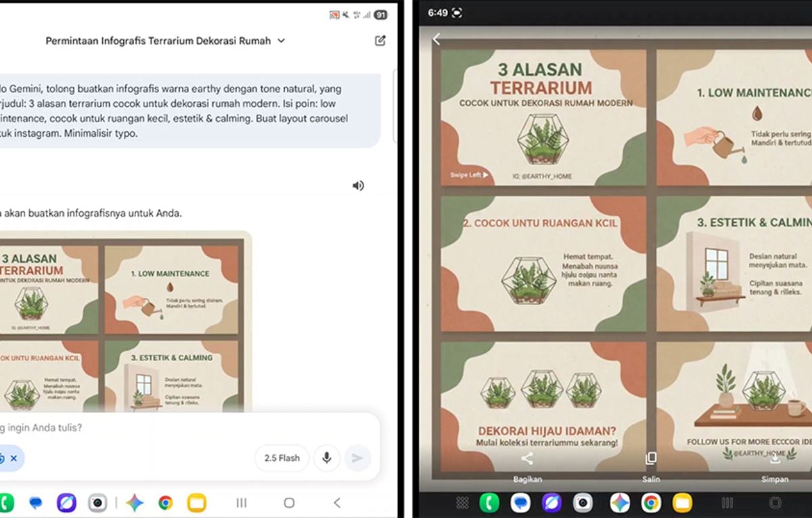Viewport: 812px width, 518px height.
Task: Open Chrome in the right dock
Action: [x=651, y=502]
